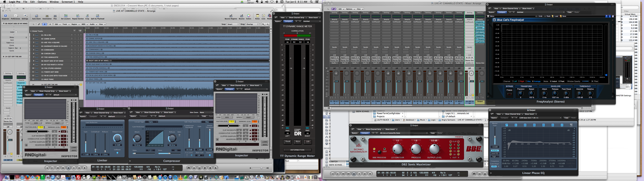The image size is (644, 181).
Task: Click Bypass in the Limiter window
Action: coord(83,116)
